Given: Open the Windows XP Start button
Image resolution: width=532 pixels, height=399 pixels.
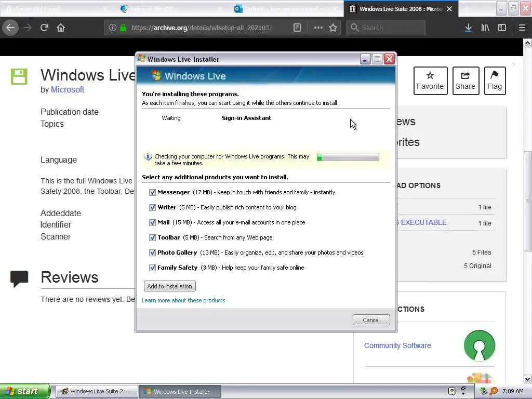Looking at the screenshot, I should coord(25,391).
